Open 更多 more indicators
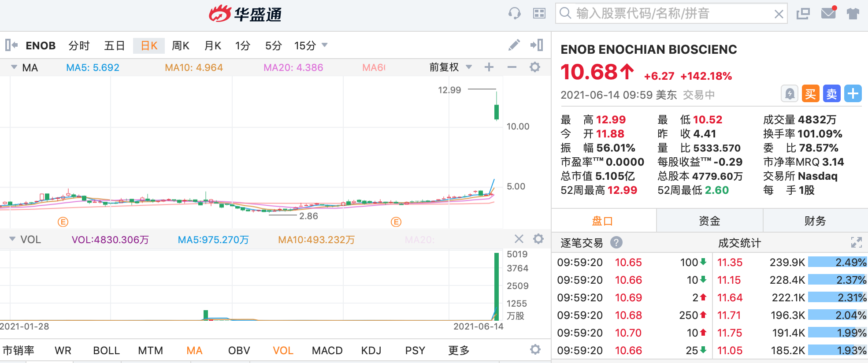Screen dimensions: 868x363 pos(459,350)
